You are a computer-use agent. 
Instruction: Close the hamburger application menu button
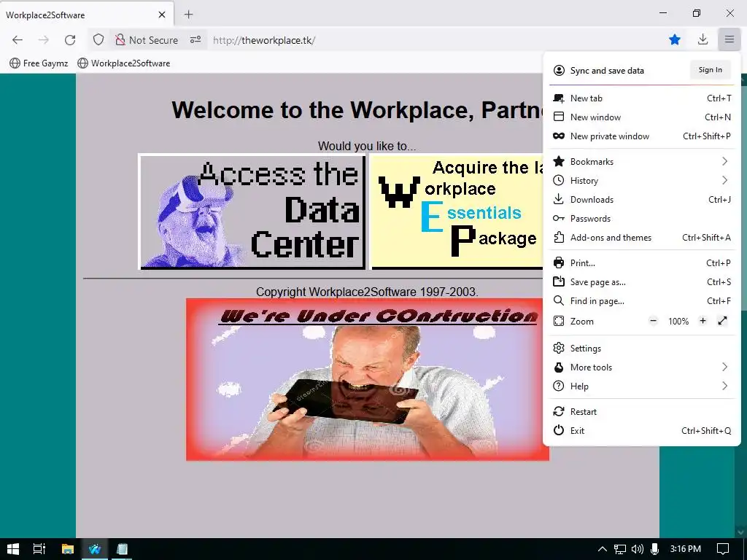click(729, 40)
